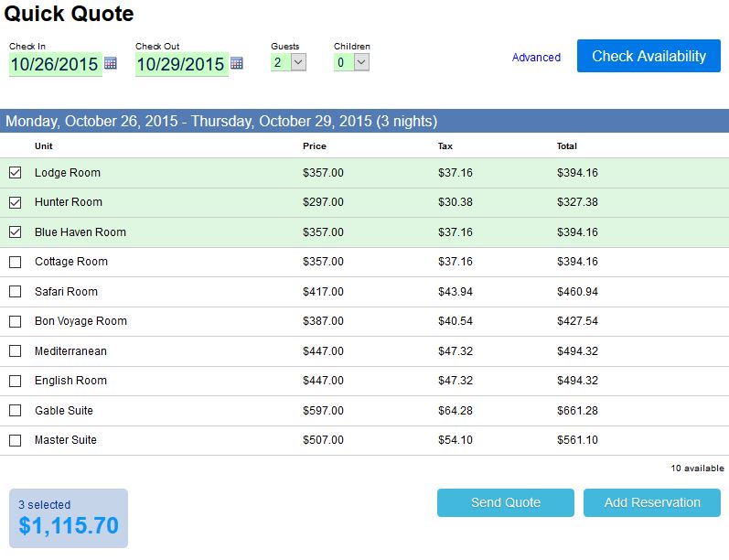Click the $507.00 Master Suite price
This screenshot has height=560, width=729.
pyautogui.click(x=323, y=440)
